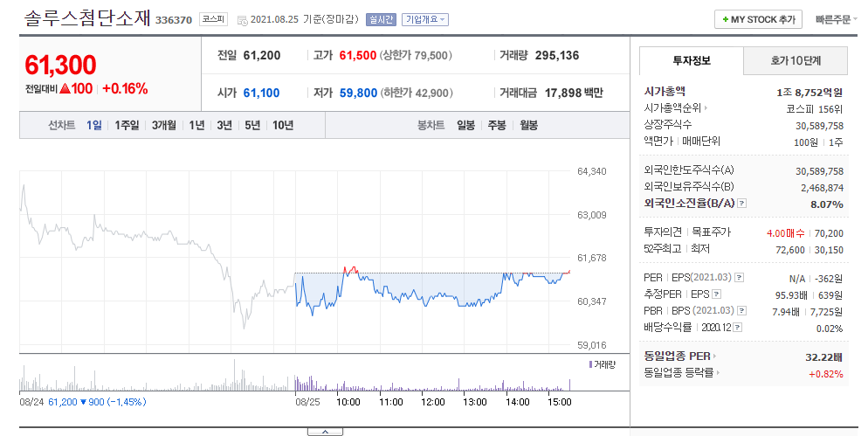Screen dimensions: 868x436
Task: Open 시가총액순위 arrow link
Action: tap(706, 108)
